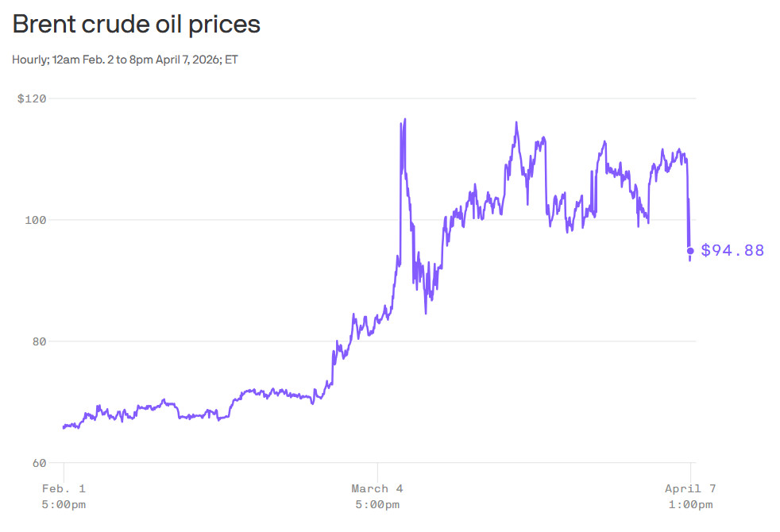The width and height of the screenshot is (780, 532).
Task: Click the lowest dip of the line near $85
Action: tap(426, 313)
